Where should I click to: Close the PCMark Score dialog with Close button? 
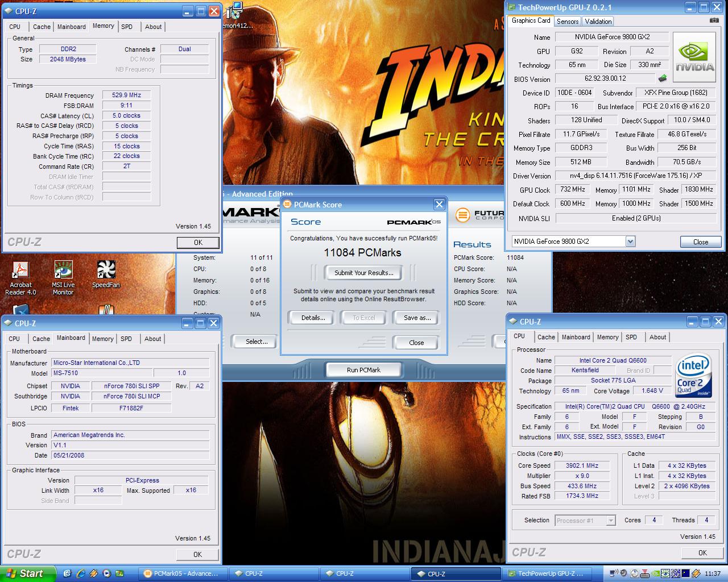[416, 343]
